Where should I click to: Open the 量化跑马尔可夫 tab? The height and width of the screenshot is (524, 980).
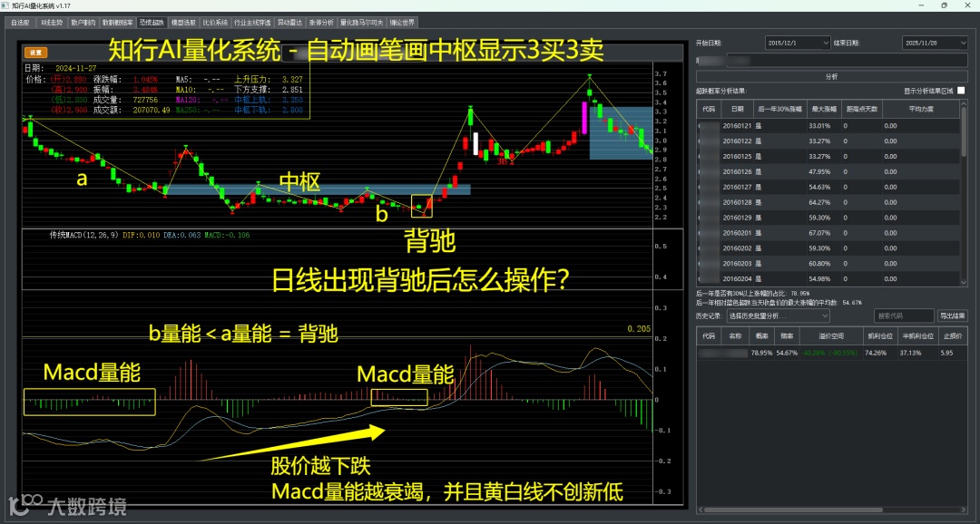coord(361,23)
